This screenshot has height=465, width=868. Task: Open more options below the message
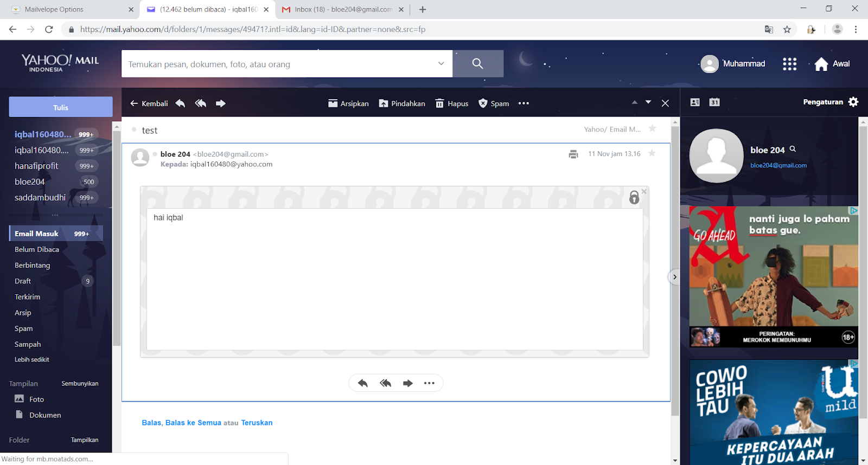429,383
